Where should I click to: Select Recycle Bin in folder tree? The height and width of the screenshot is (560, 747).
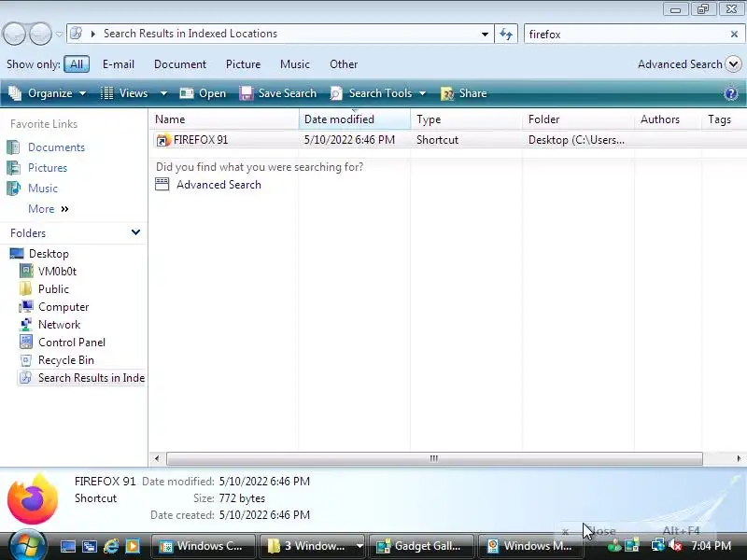(65, 360)
